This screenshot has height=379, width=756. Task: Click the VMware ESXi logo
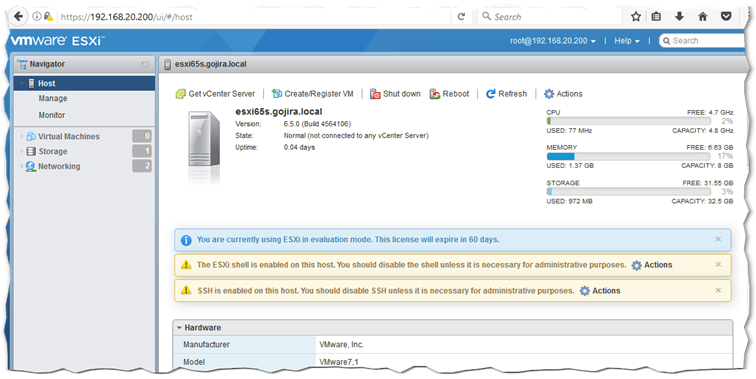point(57,41)
